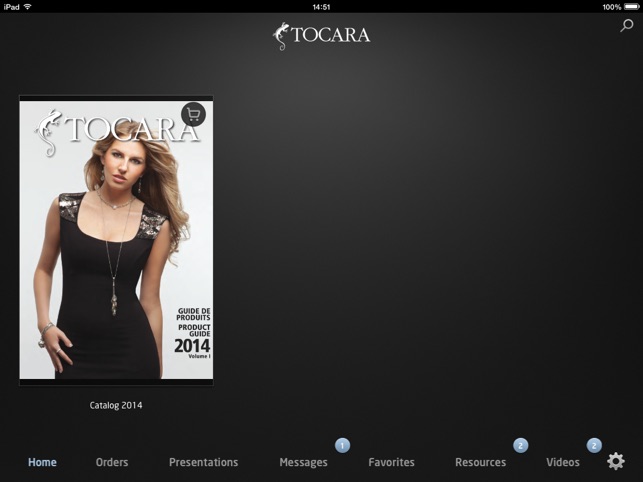Screen dimensions: 643x482
Task: Select the Messages badge showing 1
Action: (342, 445)
